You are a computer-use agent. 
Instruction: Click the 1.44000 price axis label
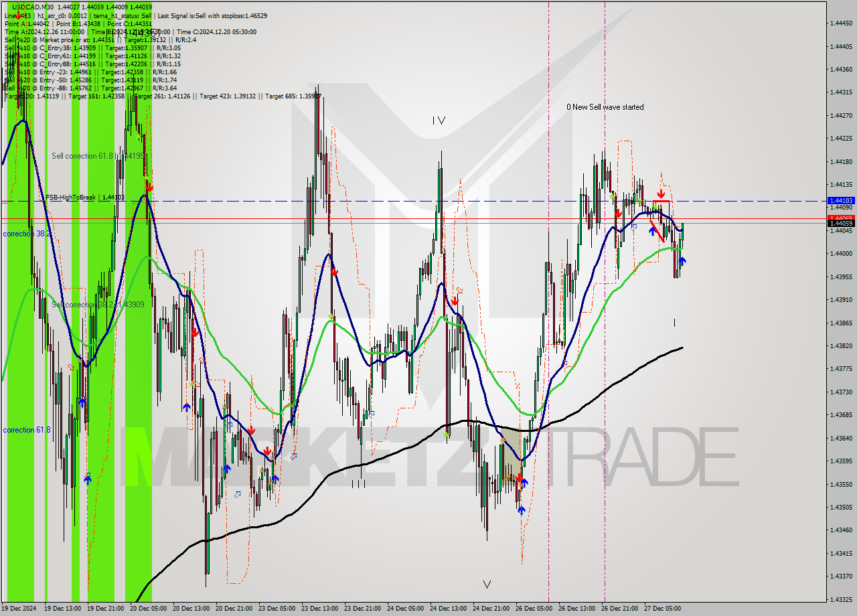coord(840,254)
